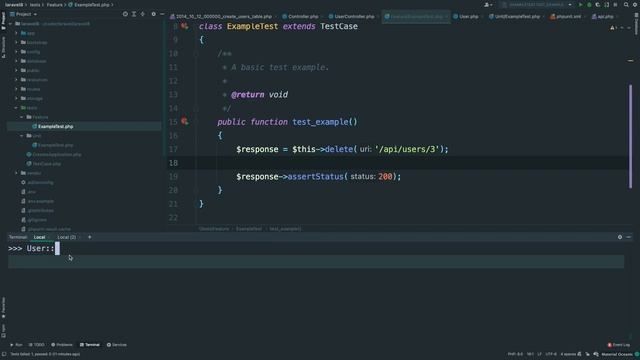The height and width of the screenshot is (360, 640).
Task: Hide the Project panel with minus icon
Action: click(x=162, y=14)
